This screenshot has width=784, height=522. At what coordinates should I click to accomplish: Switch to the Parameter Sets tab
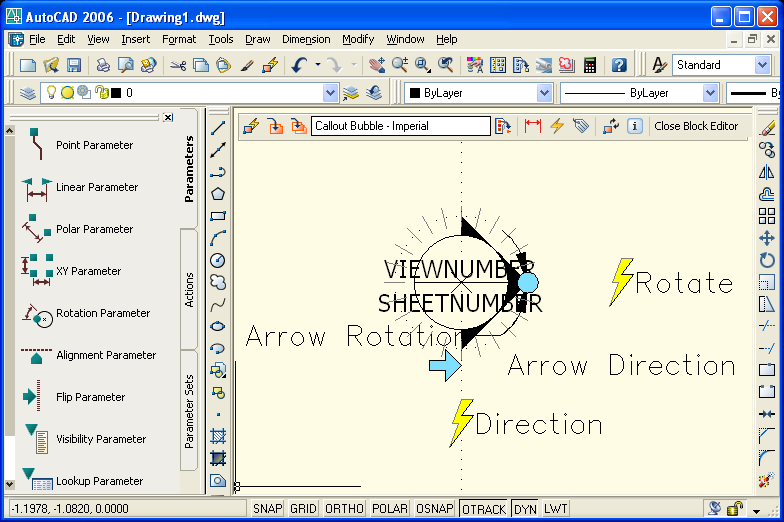point(189,411)
